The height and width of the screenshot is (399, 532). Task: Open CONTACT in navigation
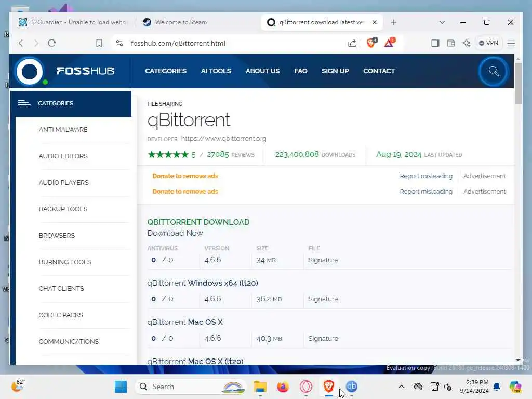(x=379, y=71)
